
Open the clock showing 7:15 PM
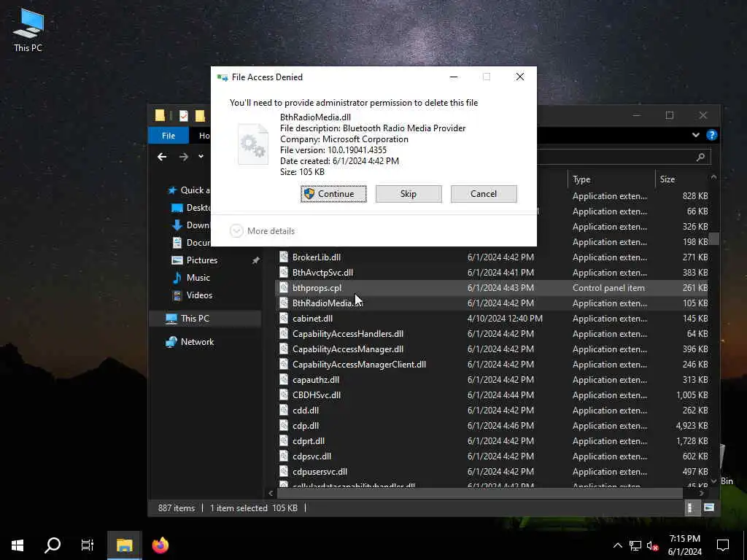[x=684, y=545]
